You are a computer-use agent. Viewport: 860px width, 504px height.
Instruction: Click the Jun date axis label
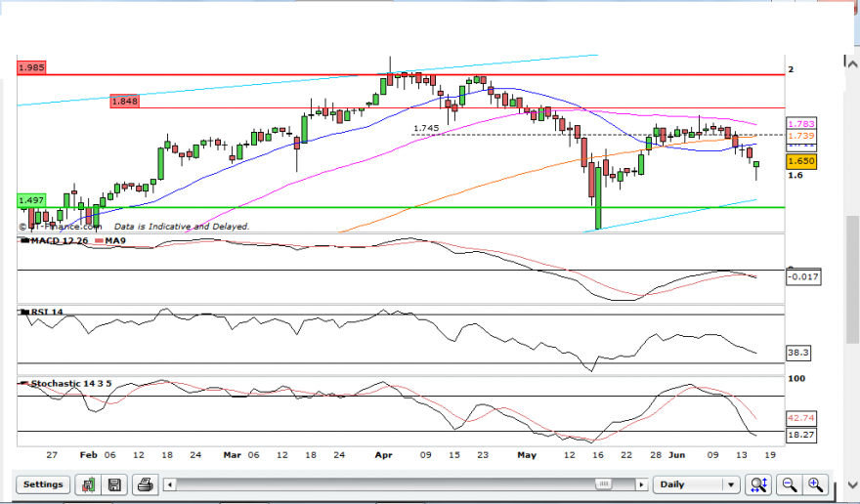coord(677,455)
